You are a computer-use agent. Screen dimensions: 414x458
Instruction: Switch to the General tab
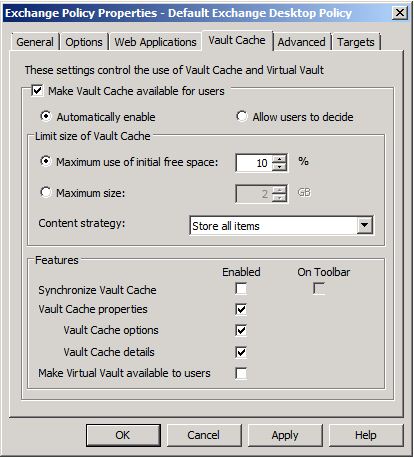(x=35, y=42)
